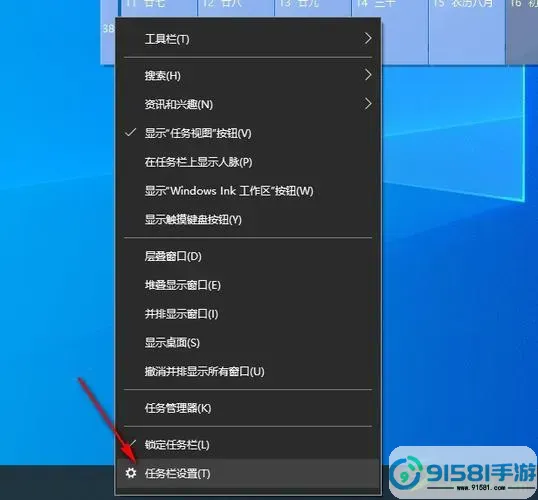Enable 在任务栏上显示人脉(P)
538x500 pixels.
[x=248, y=162]
